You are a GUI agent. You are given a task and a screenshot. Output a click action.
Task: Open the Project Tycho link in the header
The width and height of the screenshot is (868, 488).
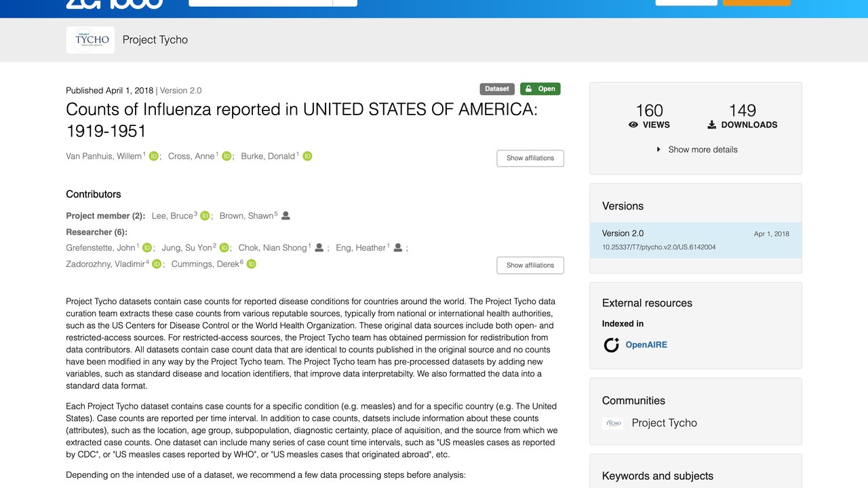(x=155, y=39)
